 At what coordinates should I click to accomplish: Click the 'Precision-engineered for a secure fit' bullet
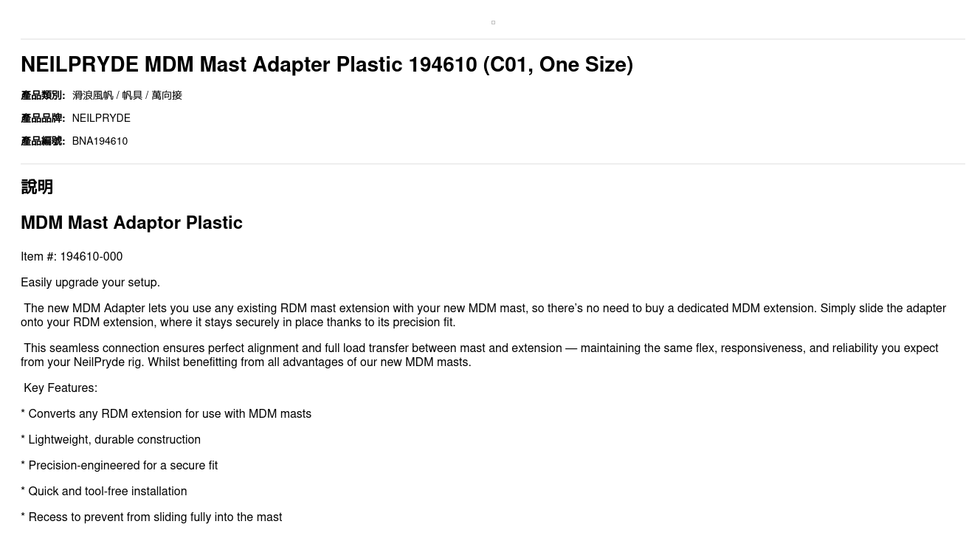tap(120, 466)
